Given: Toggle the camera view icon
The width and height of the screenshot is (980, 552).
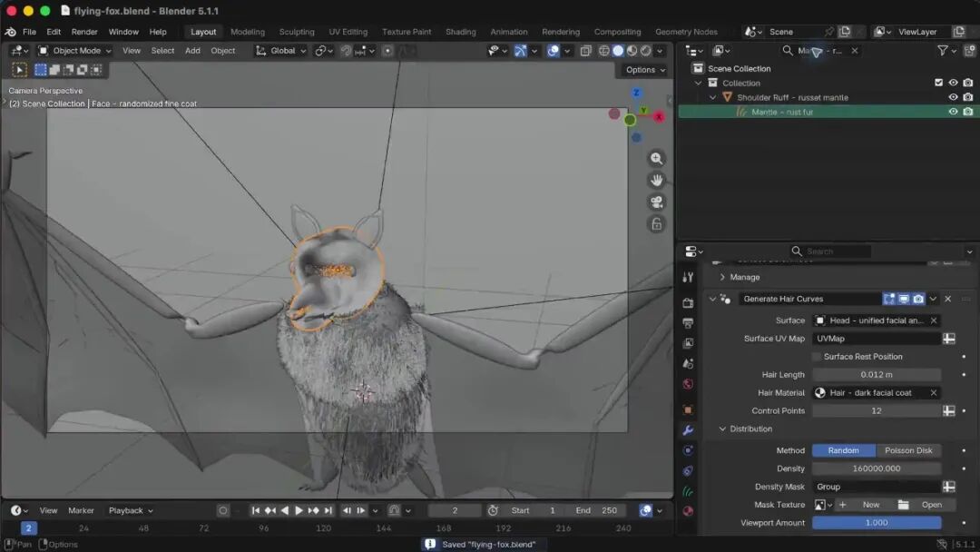Looking at the screenshot, I should click(x=656, y=202).
